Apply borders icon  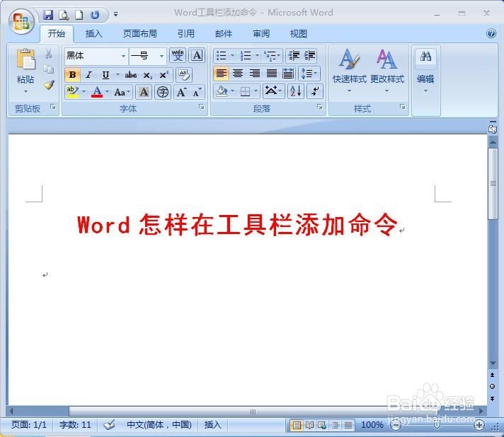[245, 91]
